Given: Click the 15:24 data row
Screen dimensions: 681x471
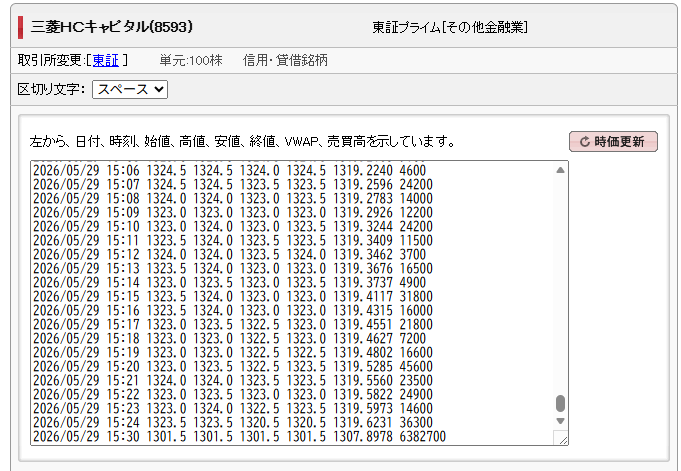Looking at the screenshot, I should click(233, 422).
